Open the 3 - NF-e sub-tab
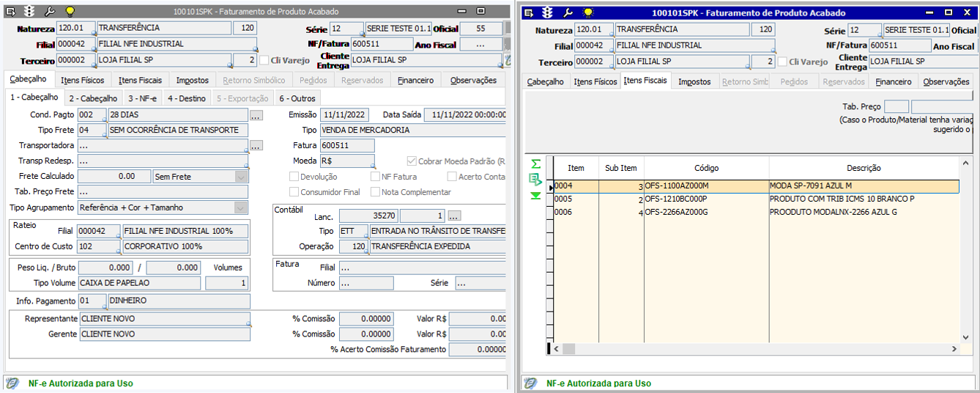The height and width of the screenshot is (393, 980). pos(142,98)
